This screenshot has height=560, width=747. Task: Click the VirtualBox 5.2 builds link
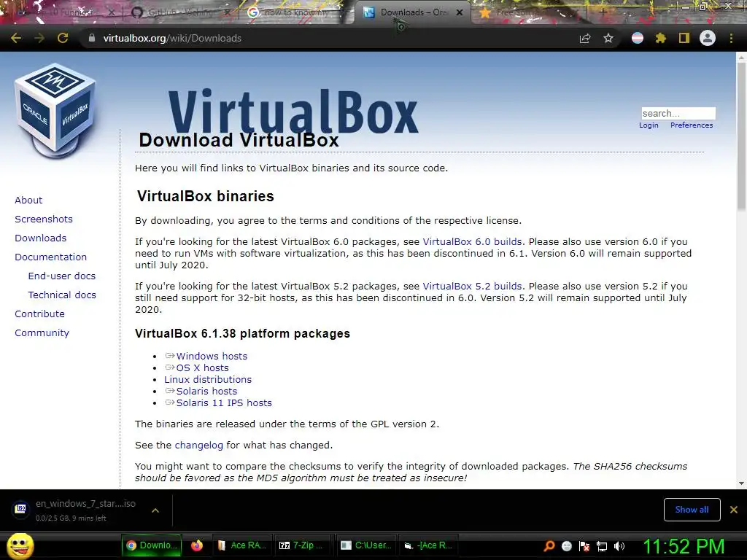click(472, 286)
